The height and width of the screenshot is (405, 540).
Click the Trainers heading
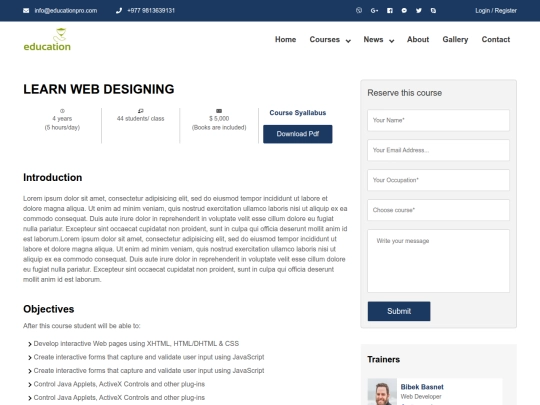(x=384, y=360)
